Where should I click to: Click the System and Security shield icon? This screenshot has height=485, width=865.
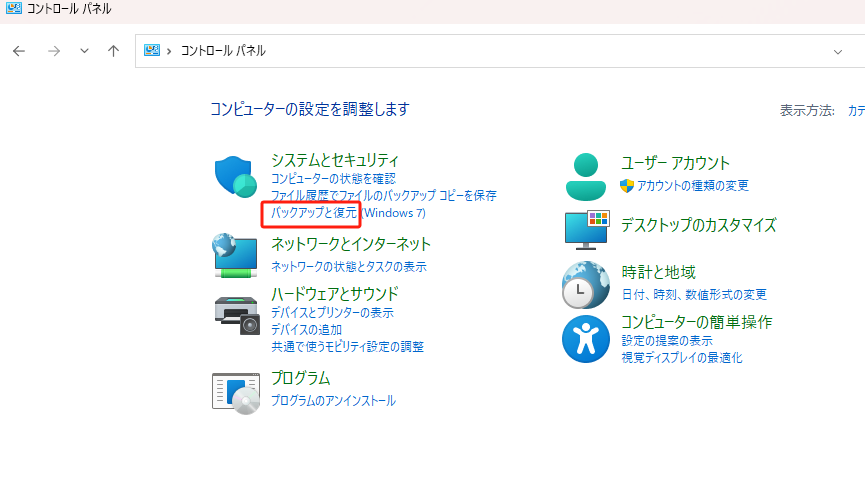pyautogui.click(x=236, y=178)
